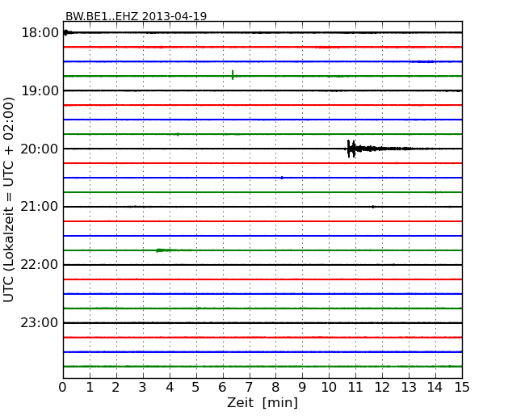525x420 pixels.
Task: Click the Zeit [min] x-axis label
Action: tap(262, 402)
